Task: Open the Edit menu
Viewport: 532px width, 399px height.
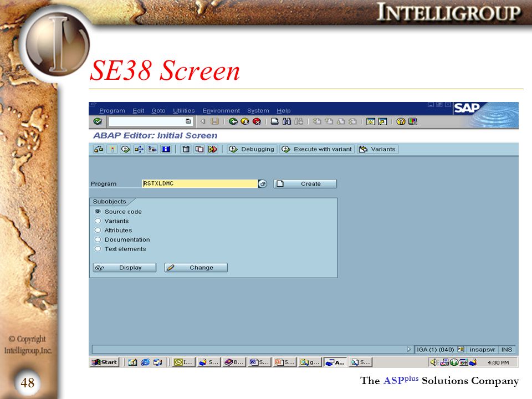Action: coord(139,111)
